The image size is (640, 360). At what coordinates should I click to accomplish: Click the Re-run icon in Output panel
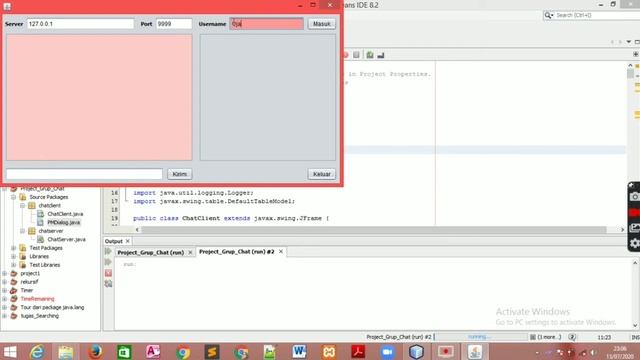(x=108, y=251)
